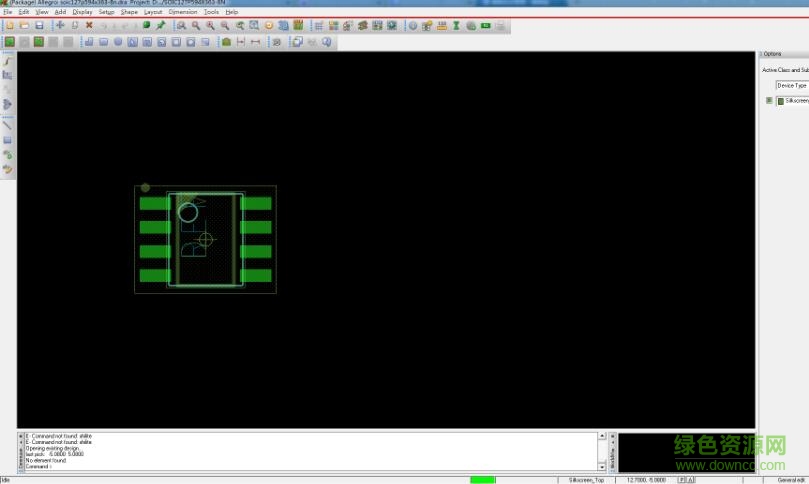This screenshot has width=809, height=484.
Task: Click the red X Delete icon
Action: 89,25
